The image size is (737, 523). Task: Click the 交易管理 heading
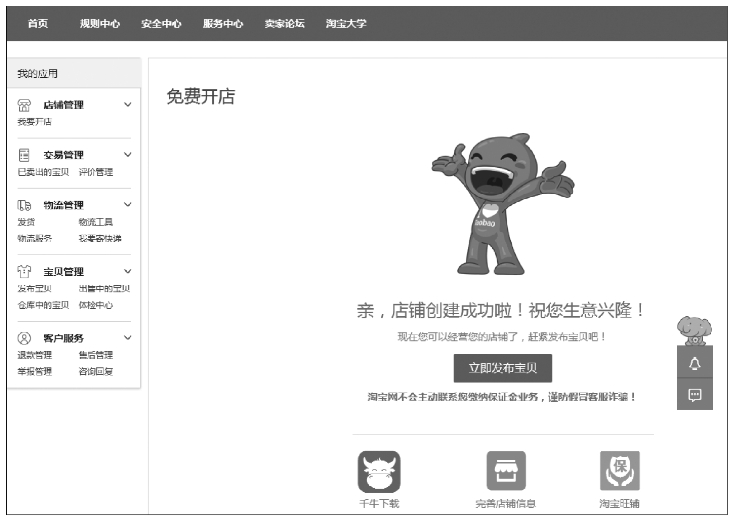click(63, 155)
